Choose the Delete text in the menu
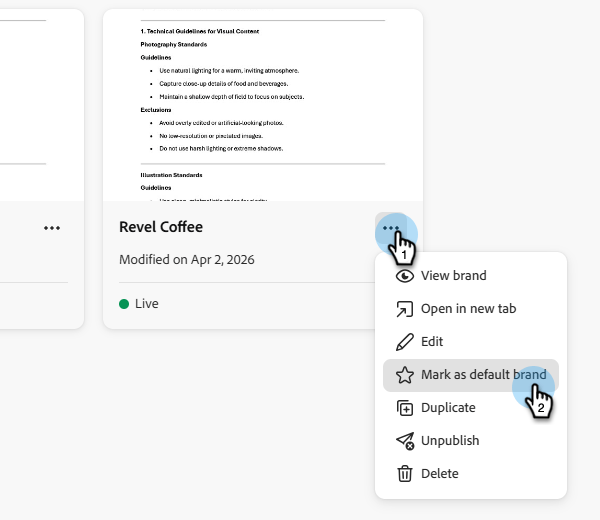 click(x=440, y=474)
